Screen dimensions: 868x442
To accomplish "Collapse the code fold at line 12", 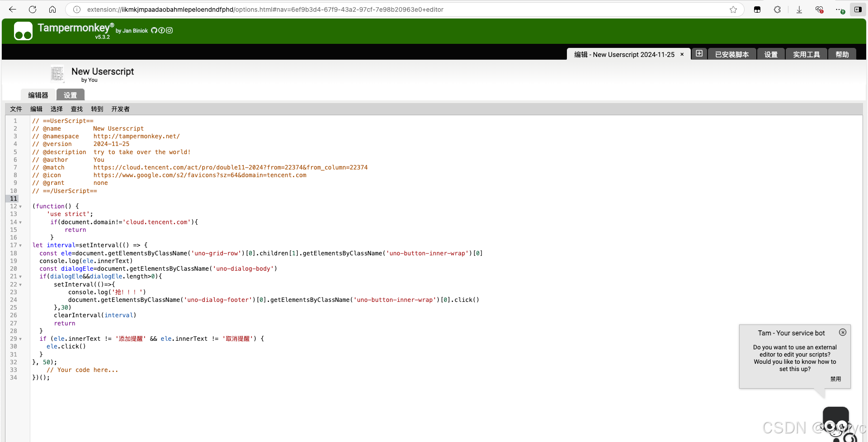I will 20,207.
